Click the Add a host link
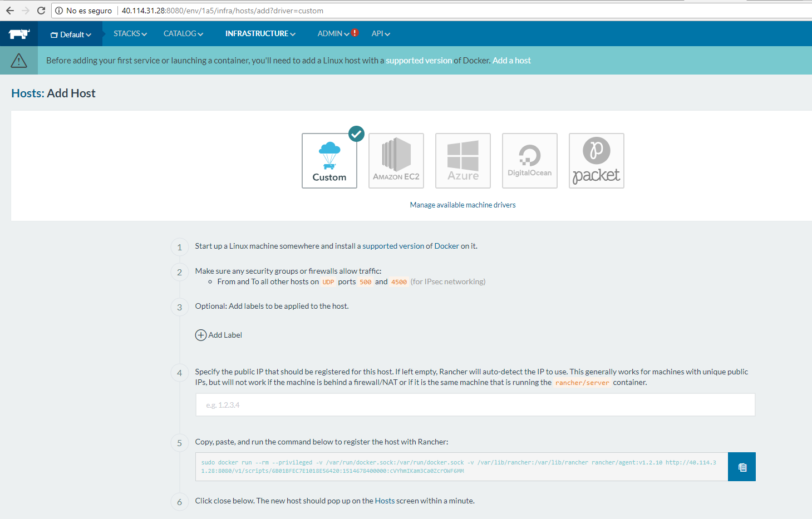Viewport: 812px width, 519px height. [x=511, y=61]
